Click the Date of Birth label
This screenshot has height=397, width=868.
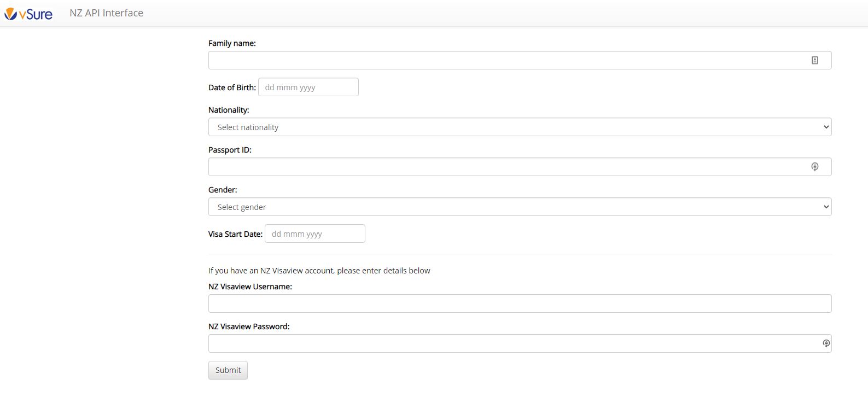232,87
